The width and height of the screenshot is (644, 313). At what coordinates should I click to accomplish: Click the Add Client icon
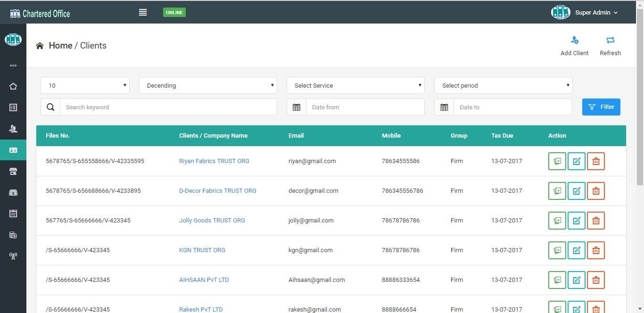[x=574, y=41]
